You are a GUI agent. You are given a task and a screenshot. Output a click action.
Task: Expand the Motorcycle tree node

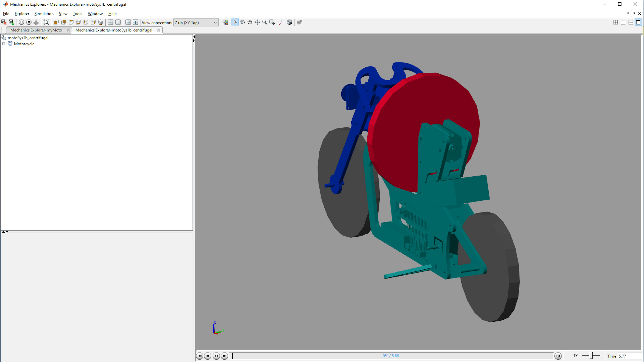coord(4,44)
